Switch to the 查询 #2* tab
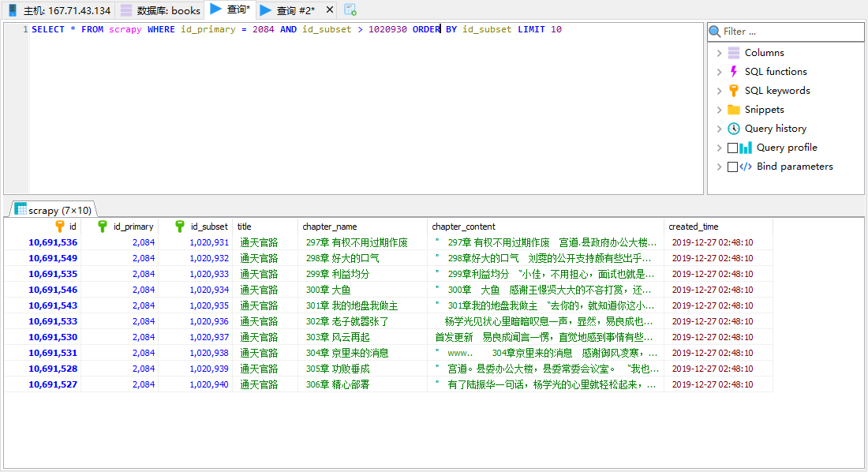 point(289,10)
